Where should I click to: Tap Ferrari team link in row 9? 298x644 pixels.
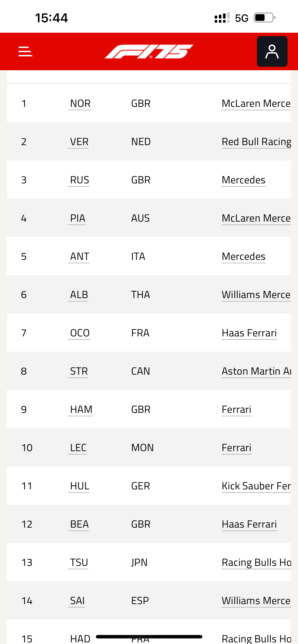click(x=236, y=409)
